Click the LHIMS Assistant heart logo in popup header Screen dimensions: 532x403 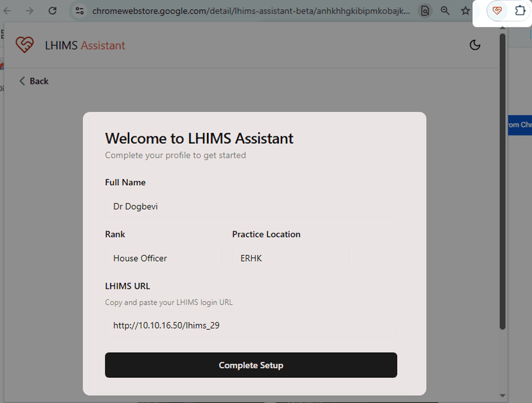[24, 45]
